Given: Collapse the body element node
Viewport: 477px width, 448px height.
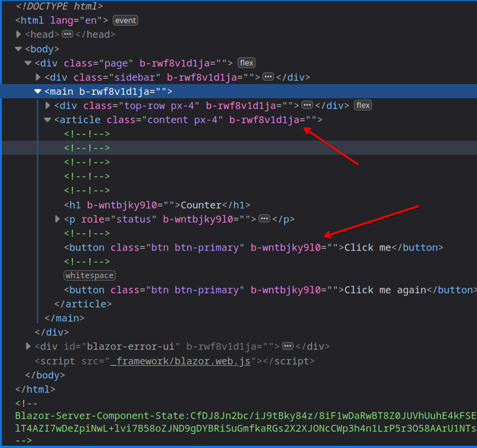Looking at the screenshot, I should click(x=18, y=49).
